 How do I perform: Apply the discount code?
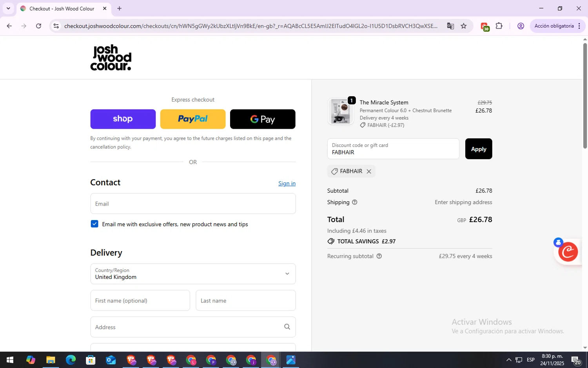coord(479,149)
